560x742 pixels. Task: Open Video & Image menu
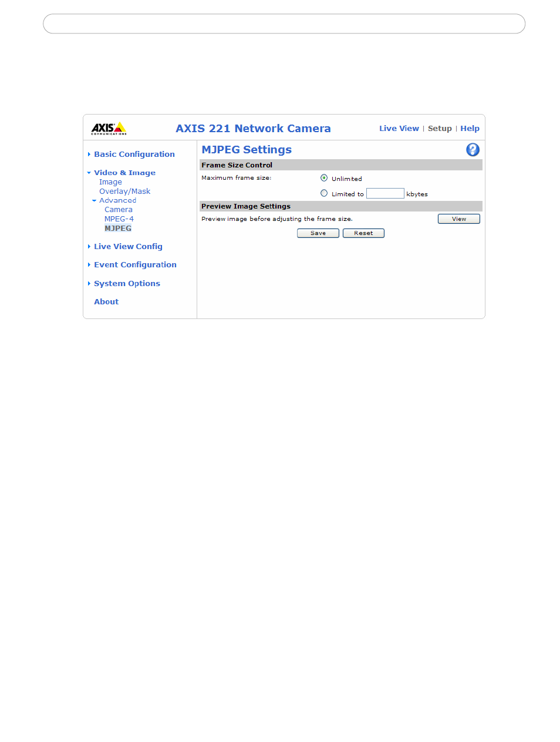(x=124, y=173)
